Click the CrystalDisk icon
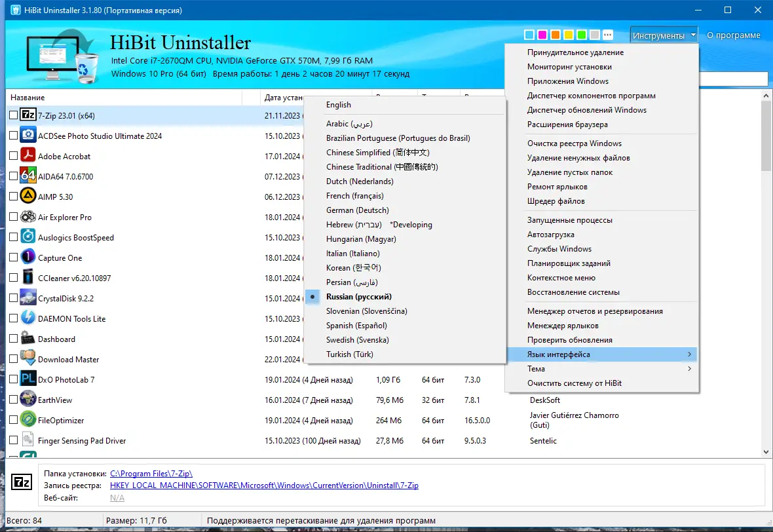773x532 pixels. click(x=28, y=298)
